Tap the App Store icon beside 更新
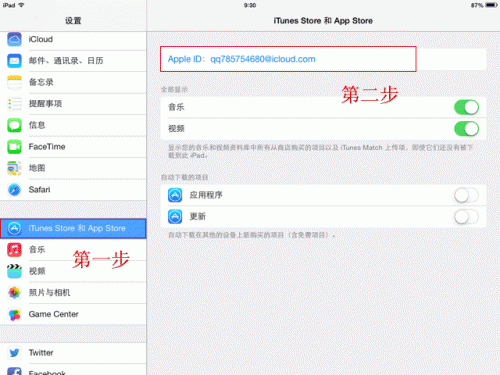500x375 pixels. 175,217
